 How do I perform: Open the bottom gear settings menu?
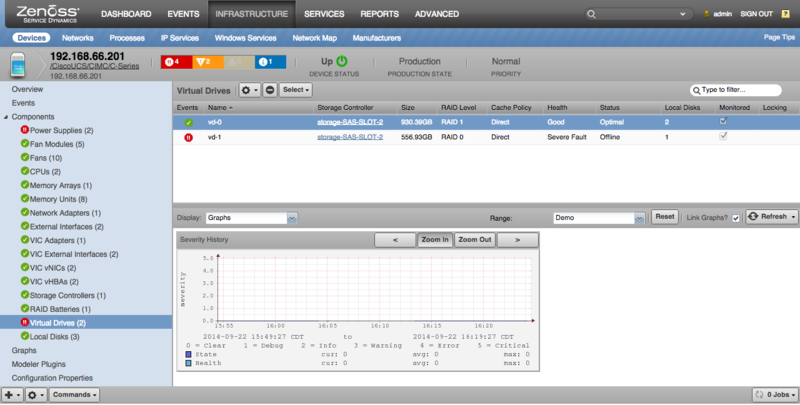pyautogui.click(x=36, y=395)
